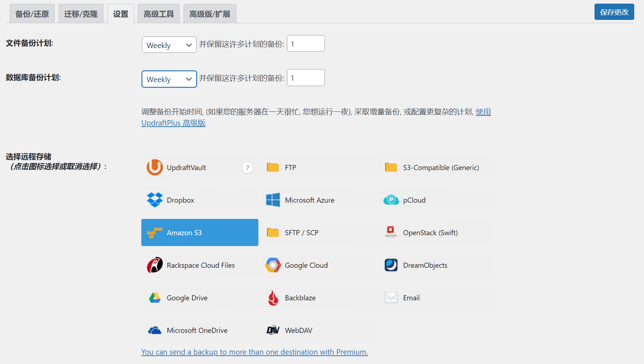The image size is (644, 364).
Task: Toggle the SFTP / SCP storage option
Action: point(293,232)
